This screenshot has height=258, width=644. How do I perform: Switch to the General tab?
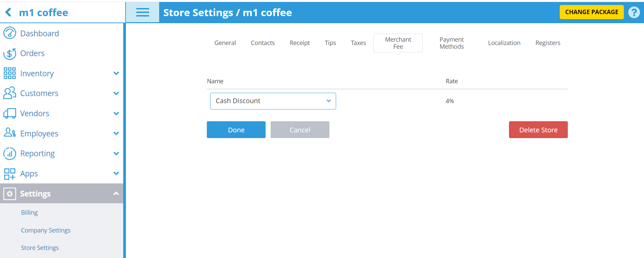(225, 43)
